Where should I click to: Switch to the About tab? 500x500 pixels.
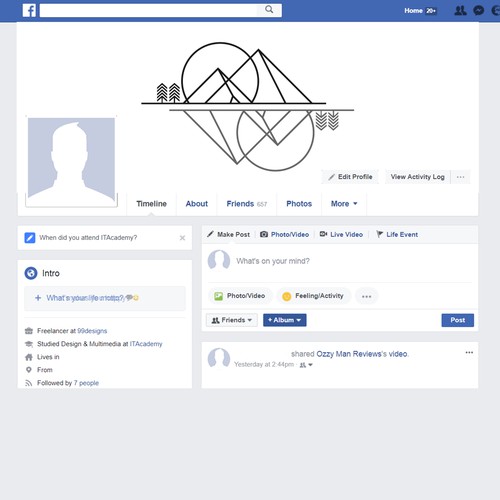(x=197, y=204)
